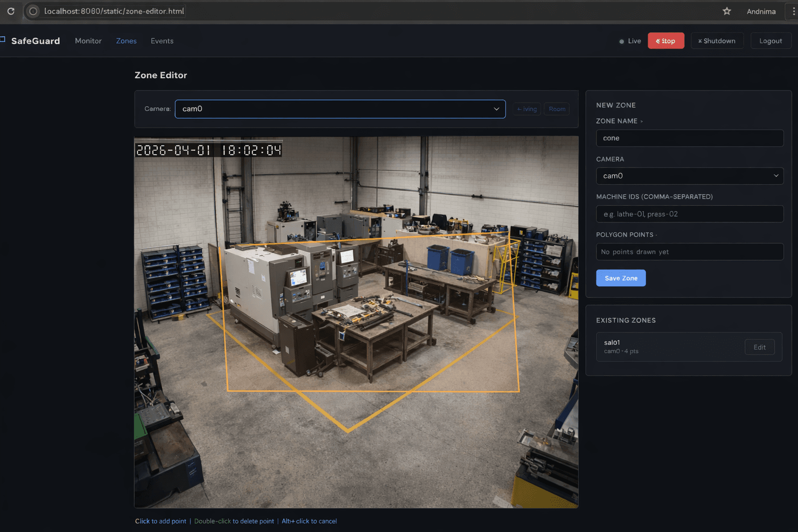Open the Camera dropdown above the video feed
This screenshot has height=532, width=798.
coord(340,109)
